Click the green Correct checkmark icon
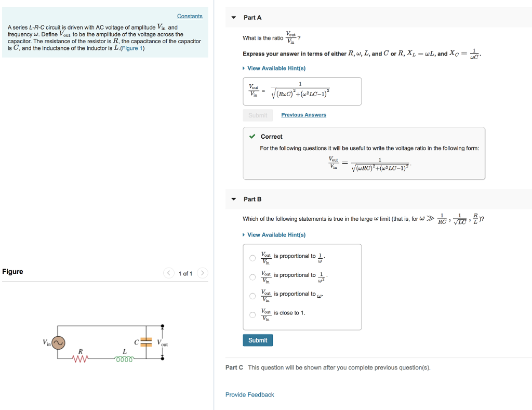532x410 pixels. (x=252, y=137)
